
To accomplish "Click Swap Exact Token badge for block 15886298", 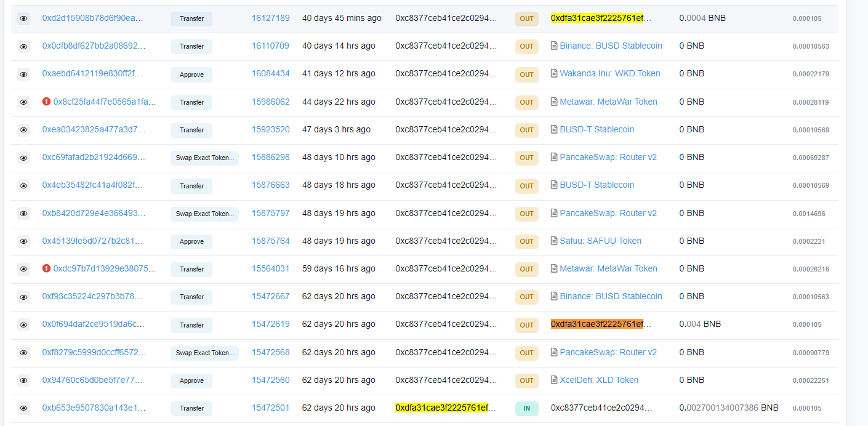I will (x=204, y=158).
